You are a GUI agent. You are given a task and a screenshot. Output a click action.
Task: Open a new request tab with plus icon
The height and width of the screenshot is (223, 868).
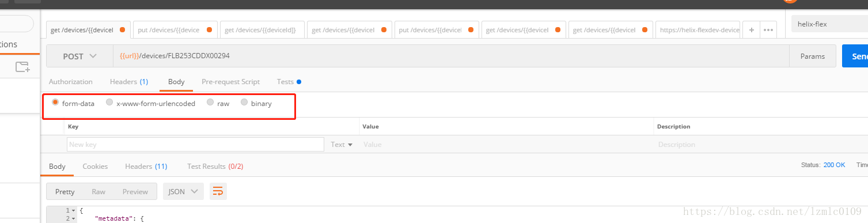pos(751,30)
